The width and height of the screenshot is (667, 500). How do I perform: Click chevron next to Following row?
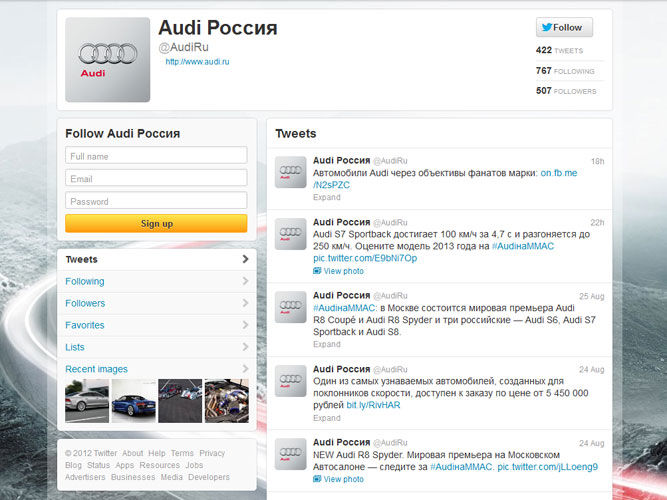[x=245, y=281]
